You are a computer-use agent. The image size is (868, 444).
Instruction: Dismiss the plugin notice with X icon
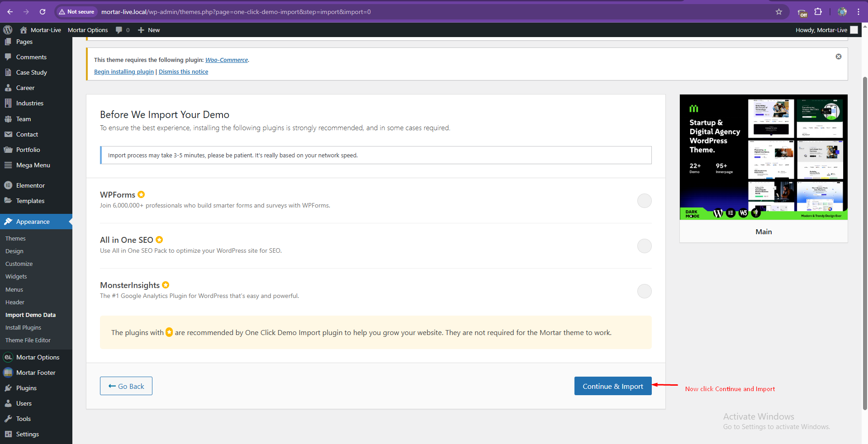tap(839, 57)
